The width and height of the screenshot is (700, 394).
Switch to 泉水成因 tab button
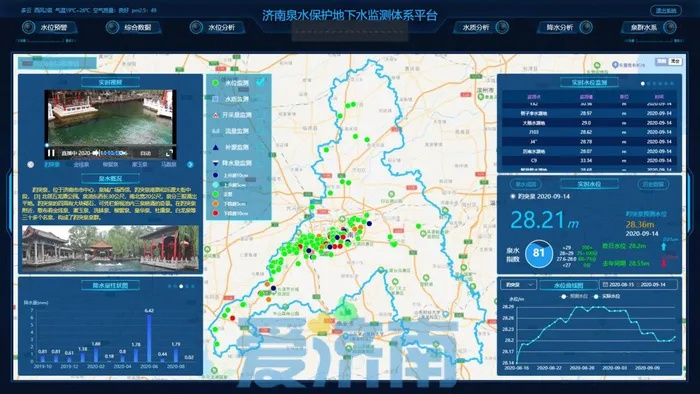pyautogui.click(x=525, y=184)
